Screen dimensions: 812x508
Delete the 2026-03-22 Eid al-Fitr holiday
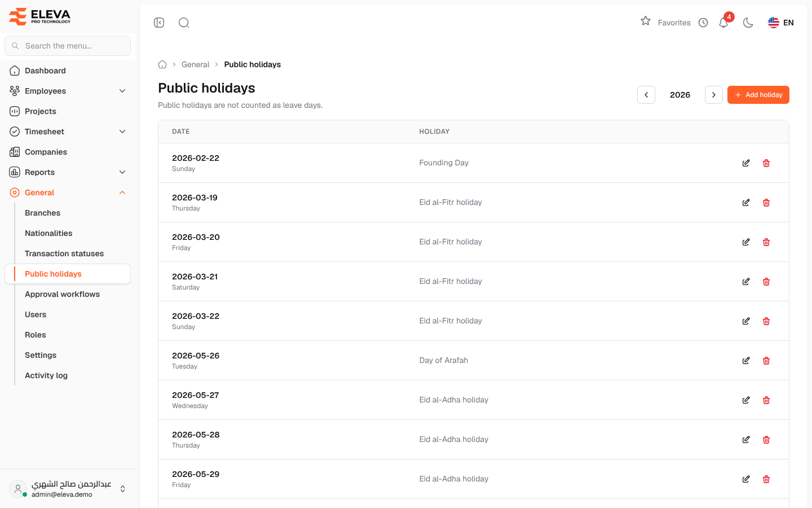[766, 321]
